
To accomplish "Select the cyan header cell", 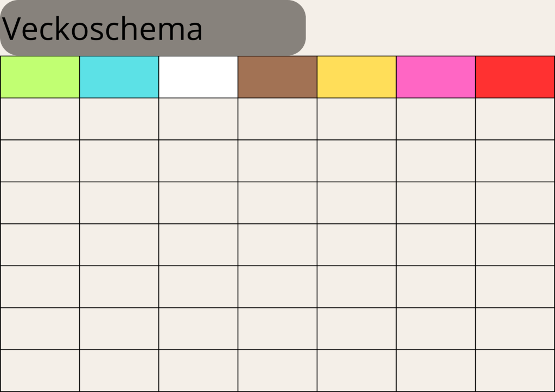I will coord(119,77).
